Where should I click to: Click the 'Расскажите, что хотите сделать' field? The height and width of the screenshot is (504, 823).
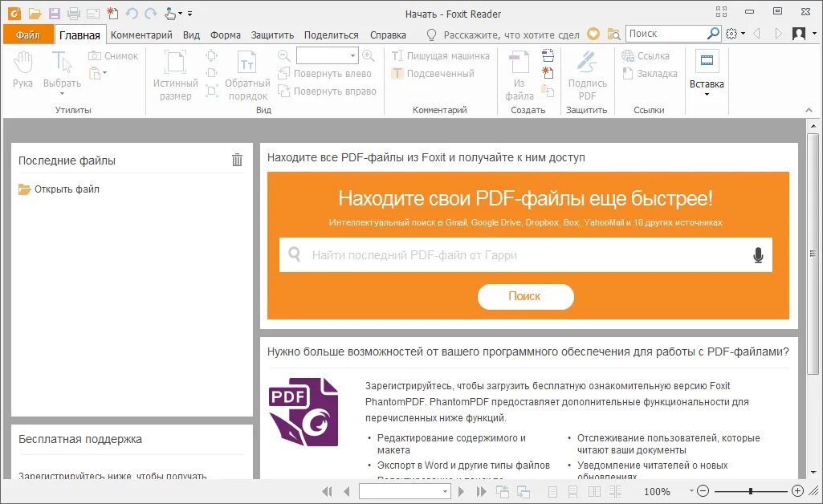point(511,35)
